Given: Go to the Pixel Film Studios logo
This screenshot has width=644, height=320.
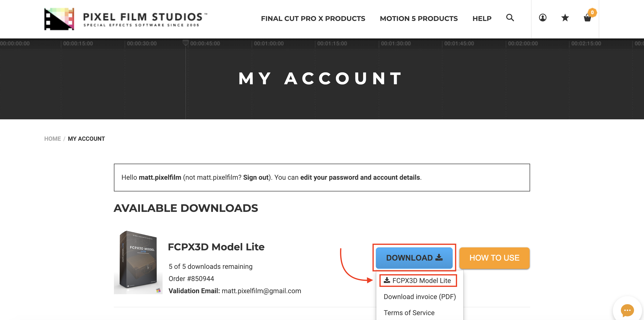Looking at the screenshot, I should pyautogui.click(x=126, y=19).
